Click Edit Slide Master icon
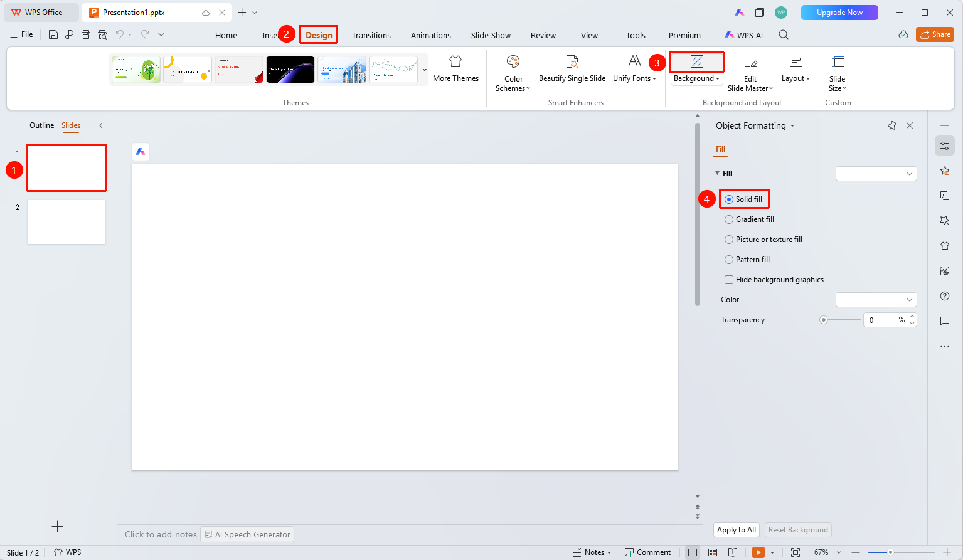The width and height of the screenshot is (963, 560). point(750,61)
